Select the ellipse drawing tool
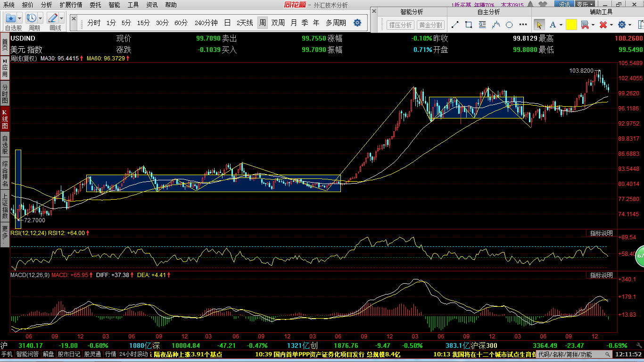The width and height of the screenshot is (644, 362). pos(509,25)
